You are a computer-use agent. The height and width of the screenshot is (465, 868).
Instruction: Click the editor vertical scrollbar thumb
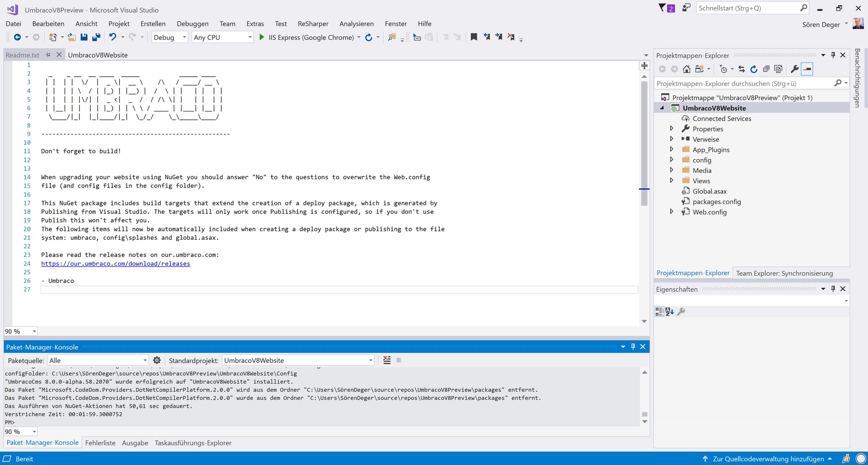[644, 143]
